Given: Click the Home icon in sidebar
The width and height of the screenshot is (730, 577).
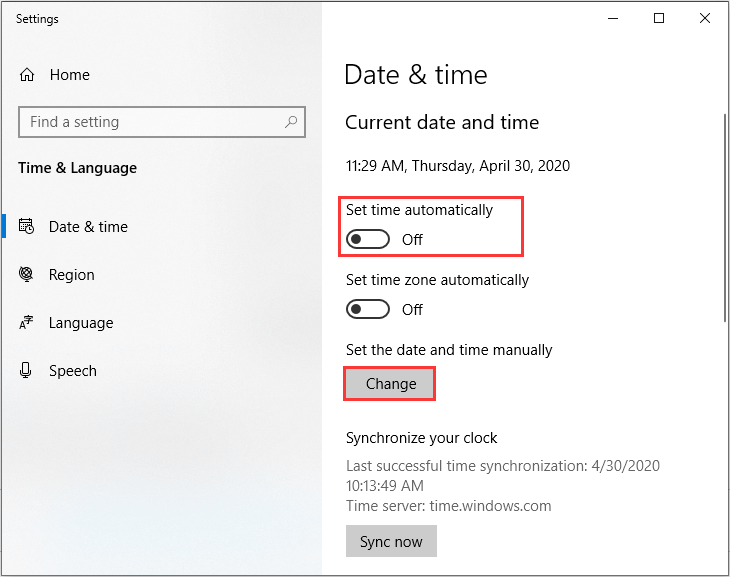Looking at the screenshot, I should [x=27, y=75].
